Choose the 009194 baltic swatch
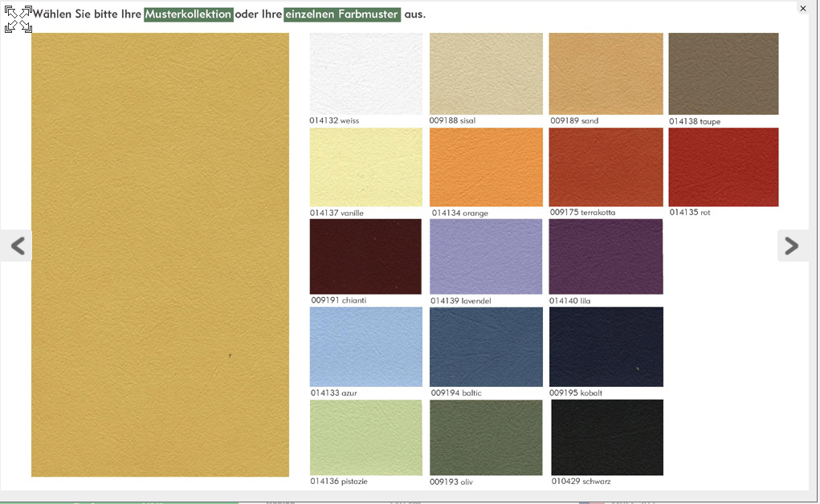 (x=486, y=347)
